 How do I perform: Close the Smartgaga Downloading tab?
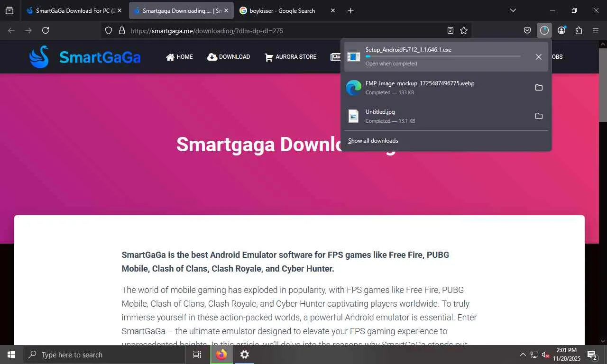pos(226,10)
